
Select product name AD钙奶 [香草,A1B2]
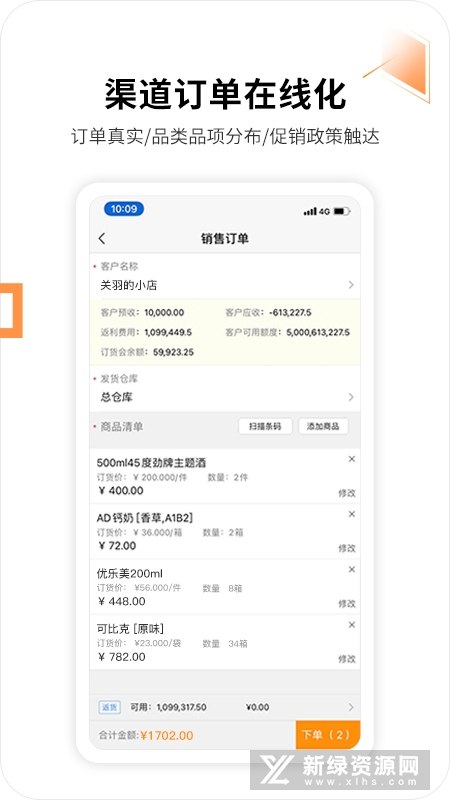coord(145,518)
